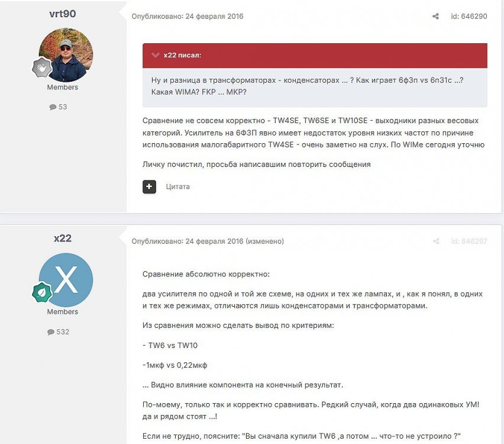Click the plus multiquote button
This screenshot has height=444, width=504.
[x=149, y=186]
